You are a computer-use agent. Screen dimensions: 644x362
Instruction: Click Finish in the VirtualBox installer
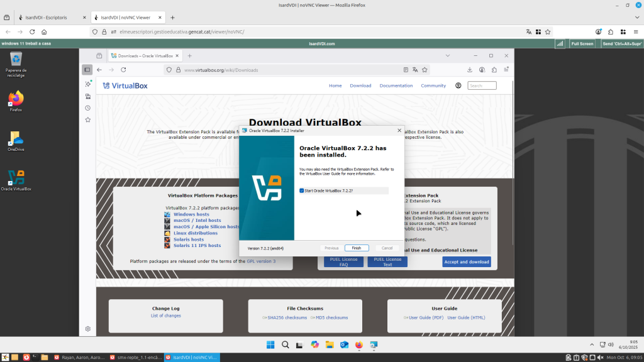pos(356,248)
